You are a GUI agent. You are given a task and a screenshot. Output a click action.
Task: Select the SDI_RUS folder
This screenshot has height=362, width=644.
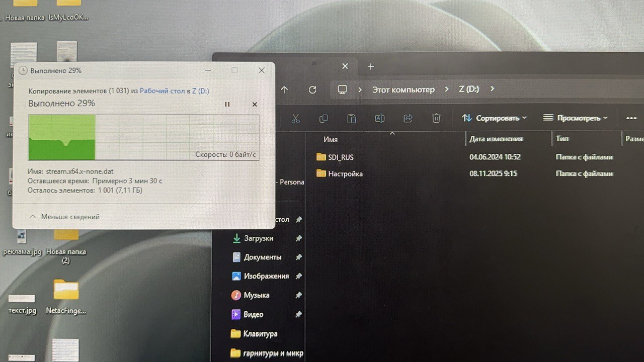pos(341,157)
